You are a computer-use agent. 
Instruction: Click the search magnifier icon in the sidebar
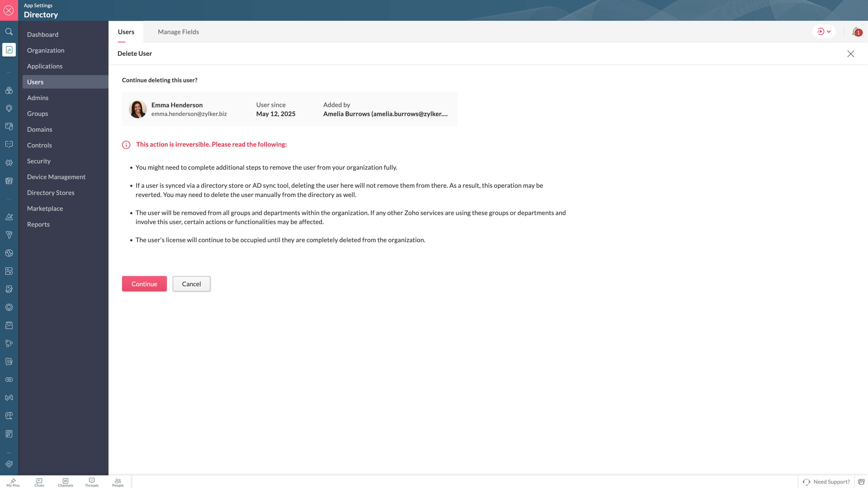[x=9, y=32]
